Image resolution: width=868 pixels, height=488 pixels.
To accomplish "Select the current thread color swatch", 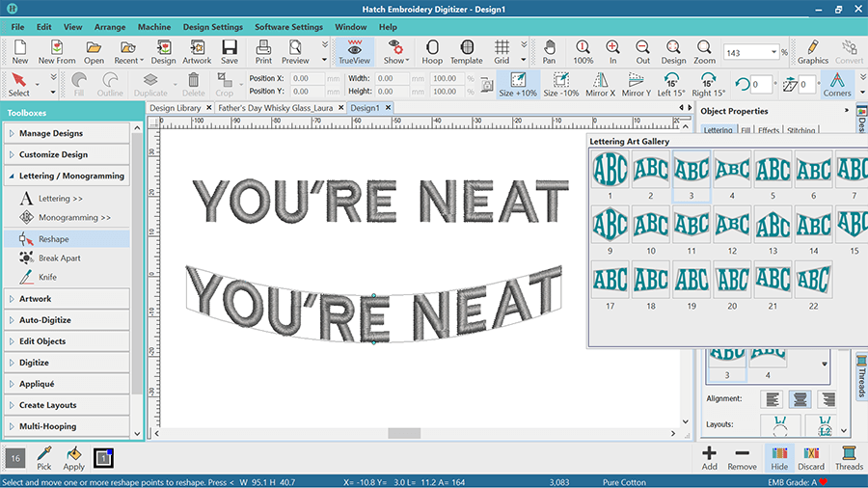I will click(x=104, y=457).
